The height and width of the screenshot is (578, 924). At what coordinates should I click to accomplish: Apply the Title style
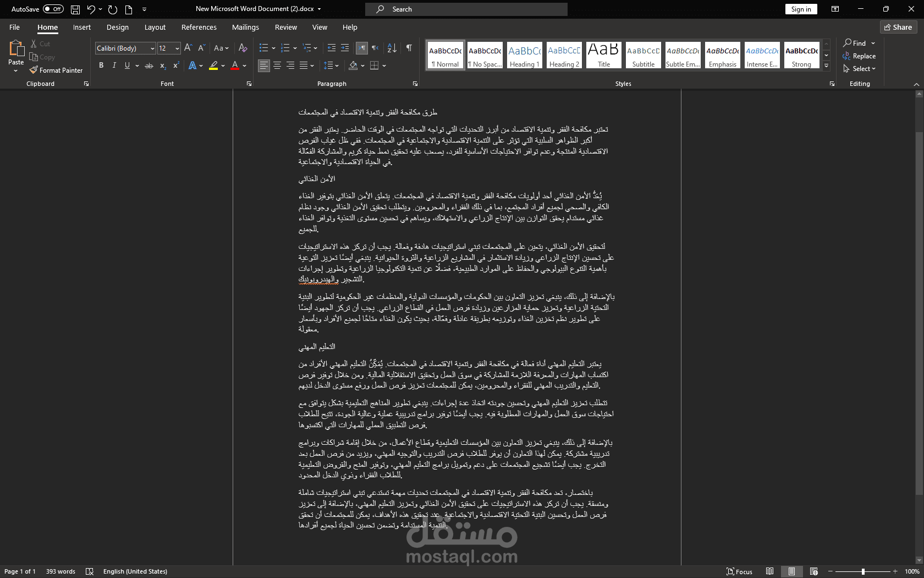coord(603,55)
